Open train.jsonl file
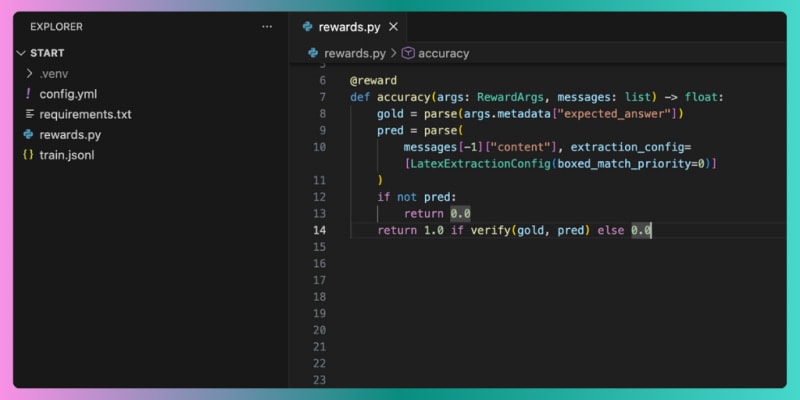800x400 pixels. pos(67,155)
